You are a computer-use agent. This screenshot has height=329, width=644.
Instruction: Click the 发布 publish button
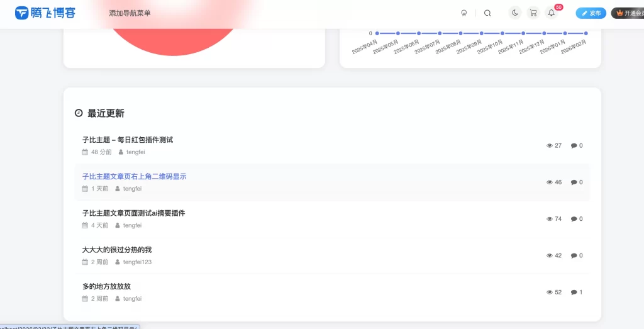point(591,13)
